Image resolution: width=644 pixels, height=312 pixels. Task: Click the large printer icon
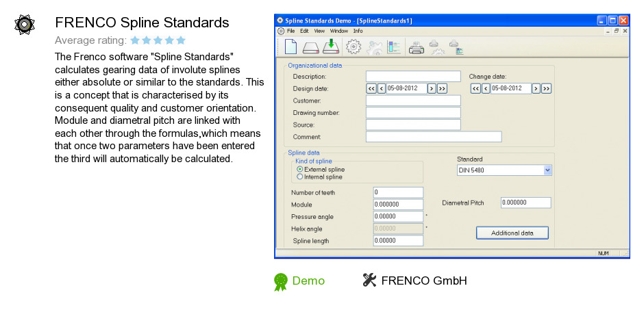[x=417, y=49]
